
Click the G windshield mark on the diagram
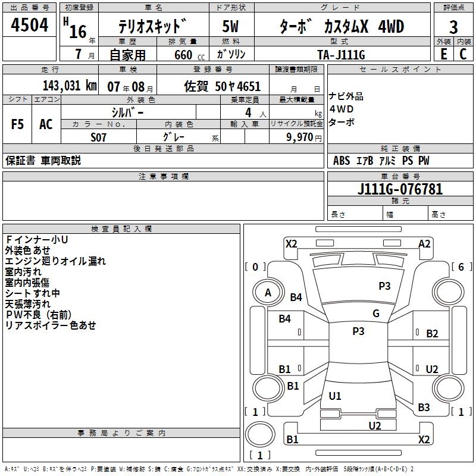[376, 313]
